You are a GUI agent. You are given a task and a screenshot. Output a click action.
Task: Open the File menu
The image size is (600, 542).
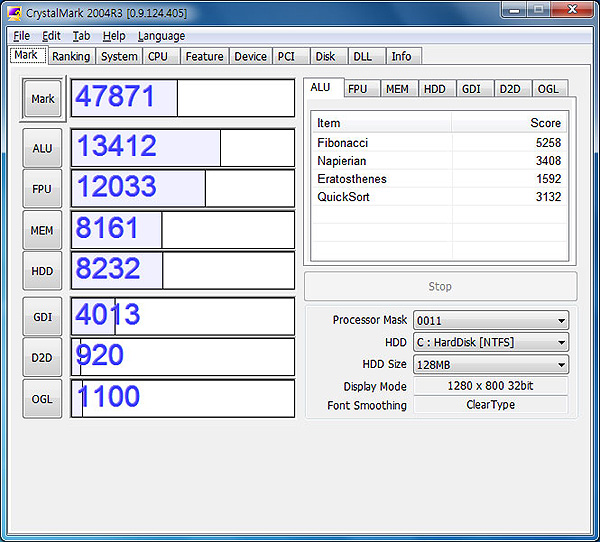tap(21, 36)
